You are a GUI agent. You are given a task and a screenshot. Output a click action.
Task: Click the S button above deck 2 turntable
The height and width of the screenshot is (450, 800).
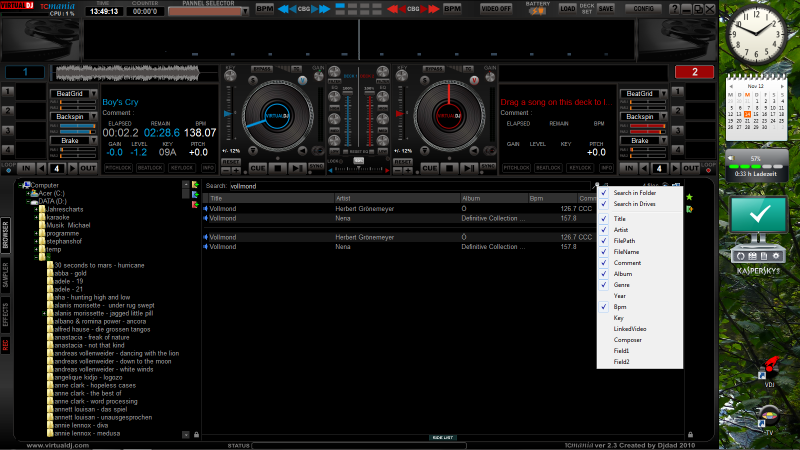[424, 80]
